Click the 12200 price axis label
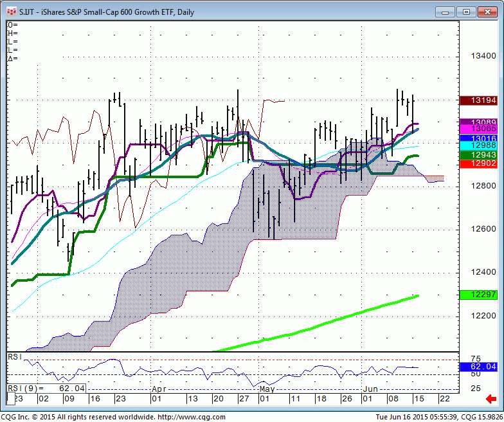 coord(483,316)
